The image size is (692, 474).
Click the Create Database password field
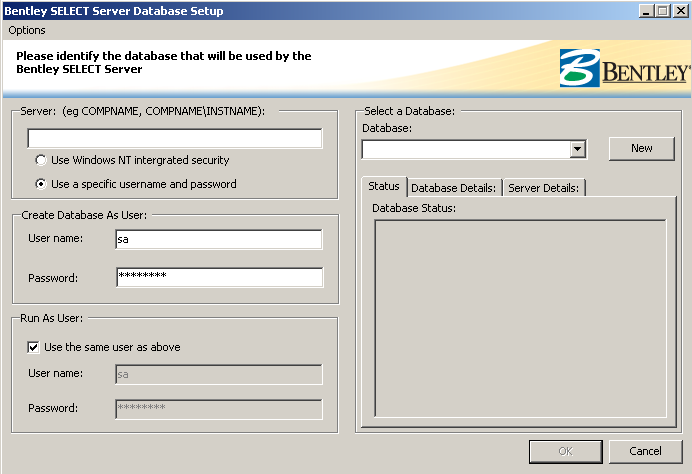[220, 277]
